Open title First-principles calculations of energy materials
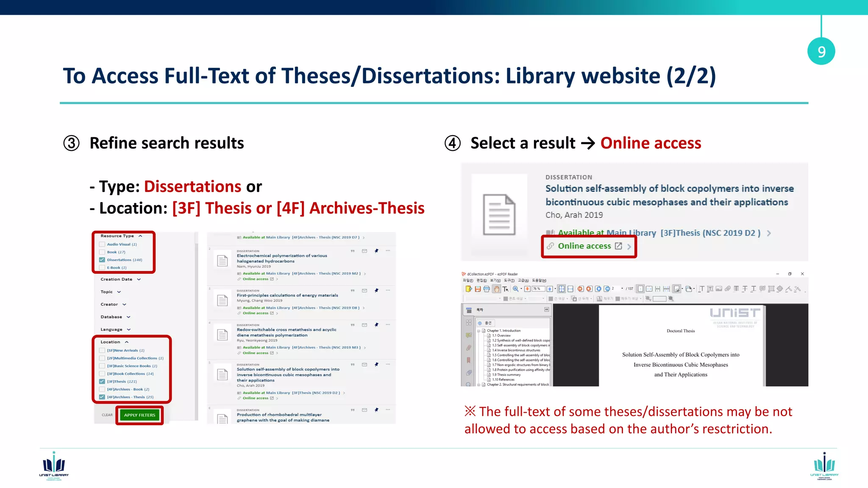 tap(287, 295)
